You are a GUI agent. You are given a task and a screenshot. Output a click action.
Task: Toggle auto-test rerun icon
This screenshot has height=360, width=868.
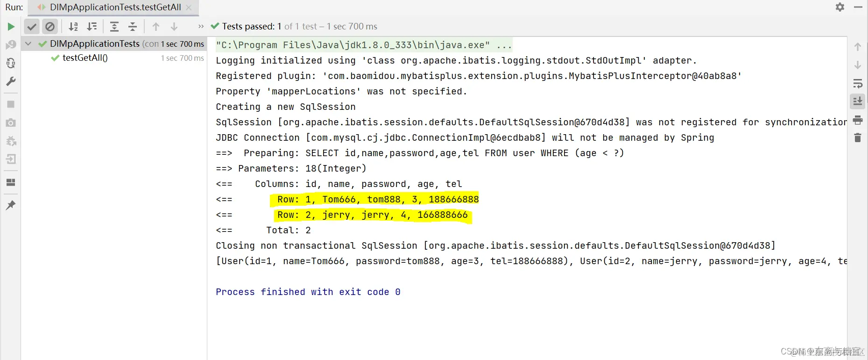tap(11, 63)
